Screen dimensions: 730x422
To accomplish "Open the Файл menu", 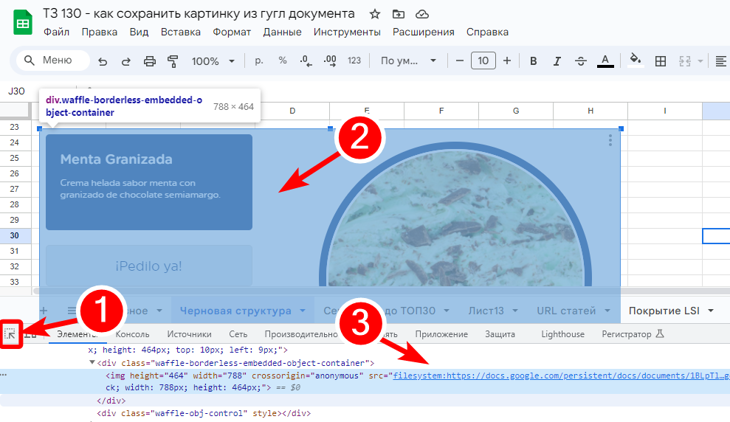I will (56, 32).
